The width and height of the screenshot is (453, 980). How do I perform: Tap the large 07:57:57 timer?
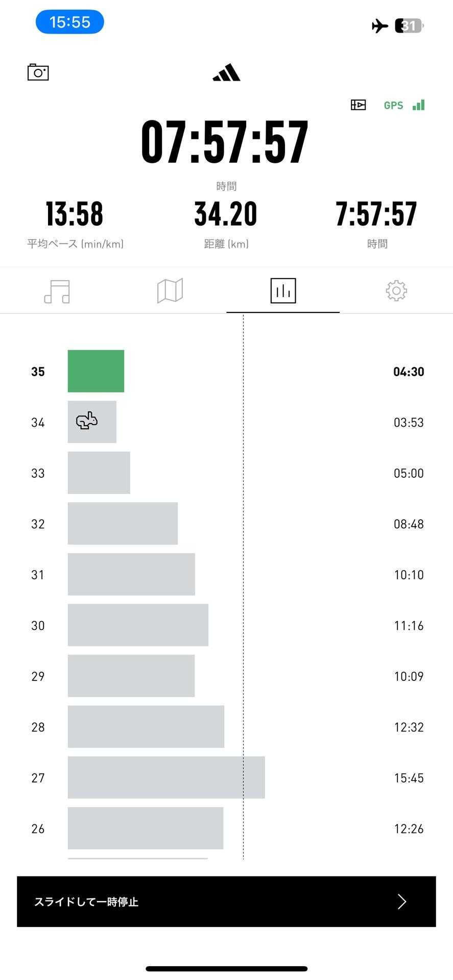coord(225,142)
